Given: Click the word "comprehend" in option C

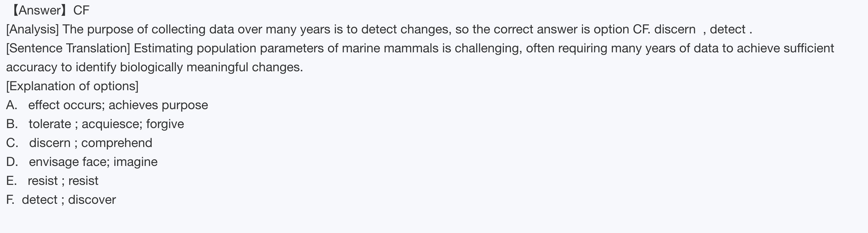Looking at the screenshot, I should click(117, 143).
